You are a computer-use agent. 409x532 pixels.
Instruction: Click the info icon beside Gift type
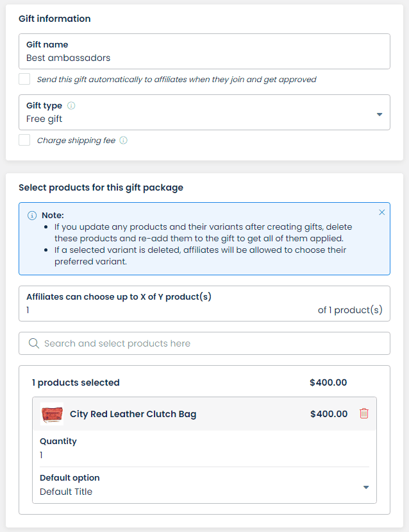tap(71, 105)
